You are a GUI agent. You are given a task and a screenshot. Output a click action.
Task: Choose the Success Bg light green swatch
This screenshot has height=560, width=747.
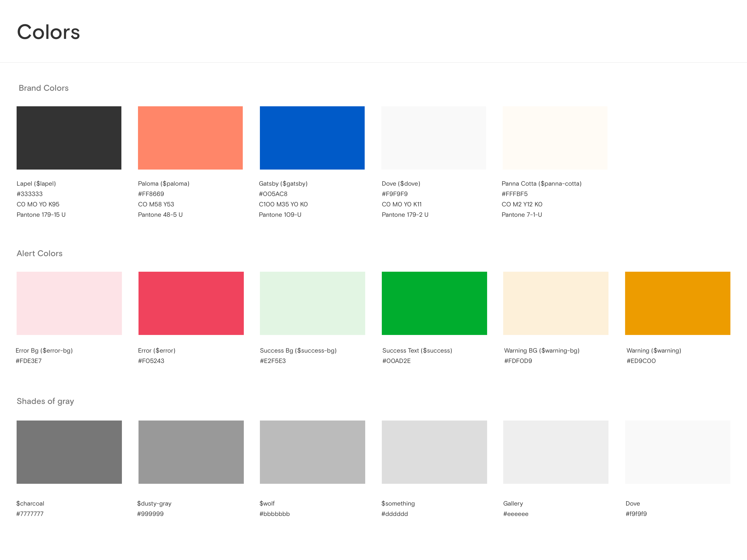pyautogui.click(x=312, y=303)
